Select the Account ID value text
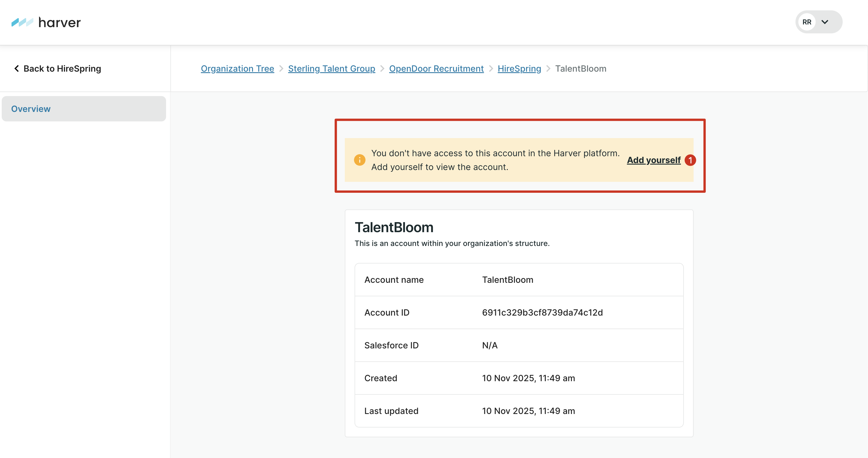 pos(542,312)
